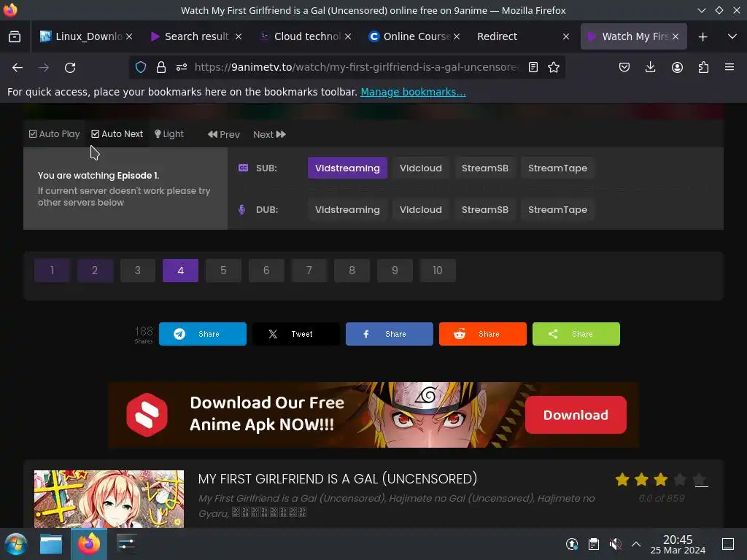Open Pocket save icon
The height and width of the screenshot is (560, 747).
click(624, 67)
